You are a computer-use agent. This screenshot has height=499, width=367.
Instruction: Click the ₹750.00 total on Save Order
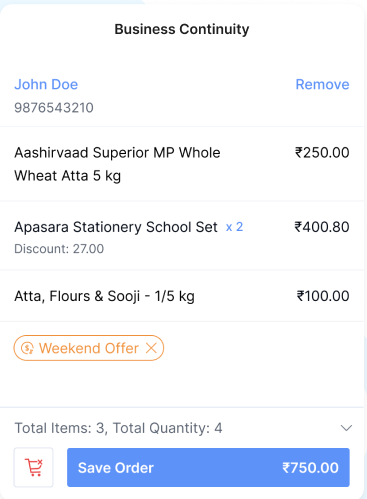310,468
